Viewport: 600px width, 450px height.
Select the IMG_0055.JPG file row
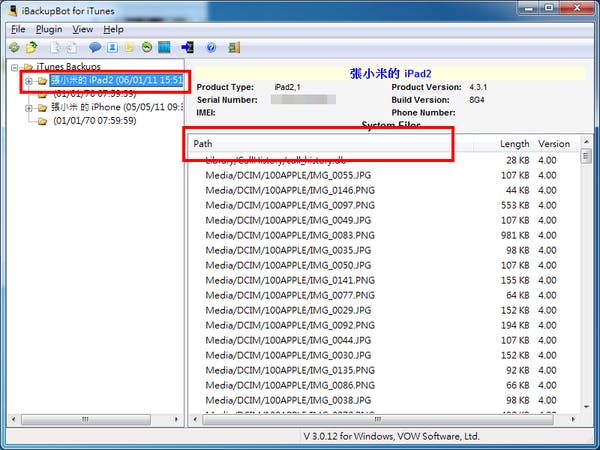pos(385,175)
